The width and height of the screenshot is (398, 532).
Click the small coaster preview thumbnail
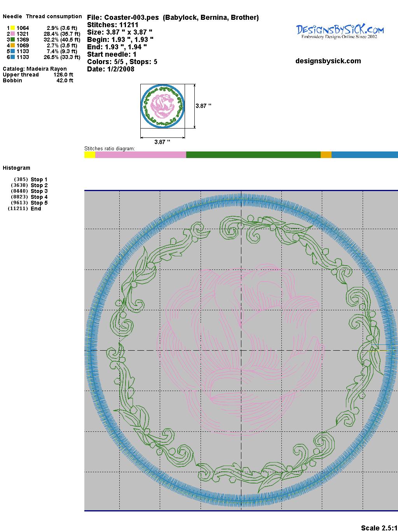coord(162,106)
